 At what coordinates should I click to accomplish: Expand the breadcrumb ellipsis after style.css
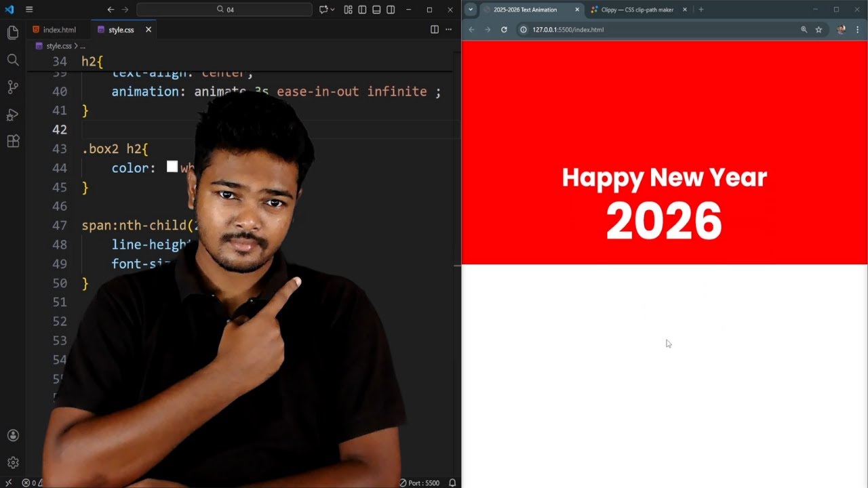click(x=83, y=46)
